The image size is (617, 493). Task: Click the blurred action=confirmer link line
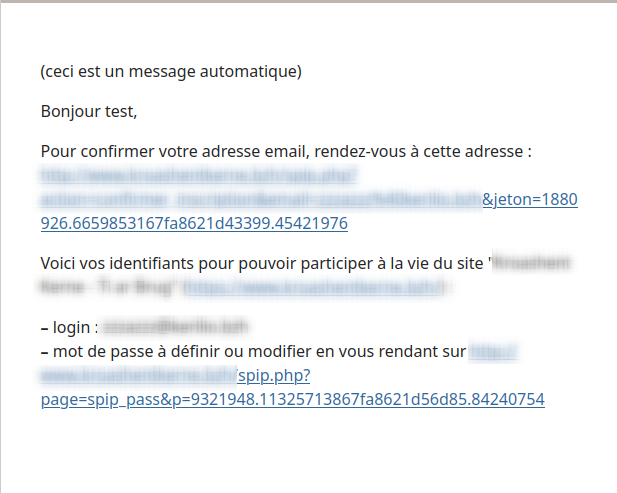pyautogui.click(x=261, y=199)
